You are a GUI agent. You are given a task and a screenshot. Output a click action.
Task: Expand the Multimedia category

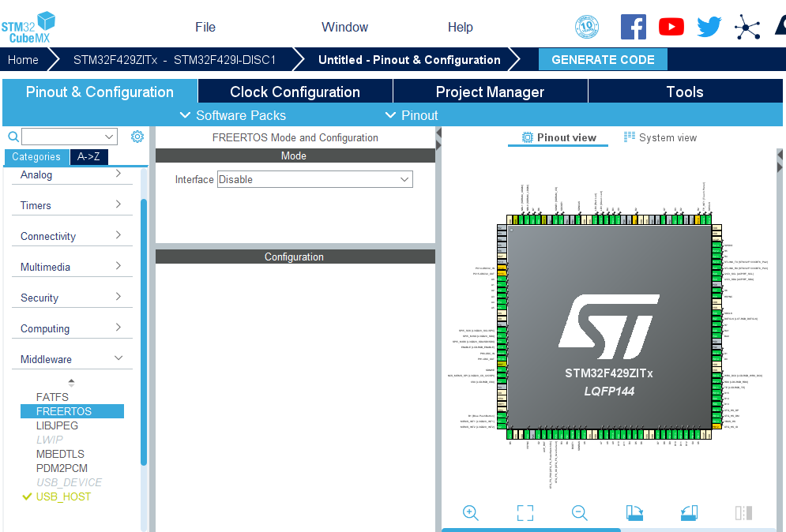point(72,267)
